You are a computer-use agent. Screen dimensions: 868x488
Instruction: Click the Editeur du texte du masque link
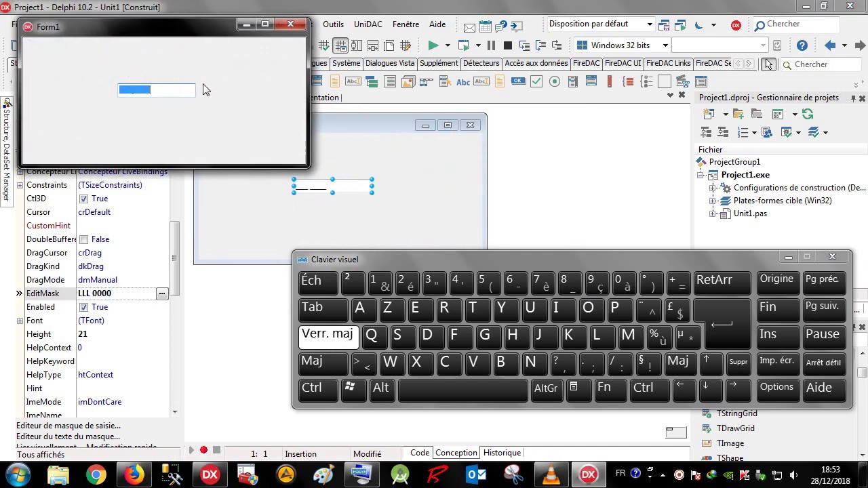click(x=68, y=436)
